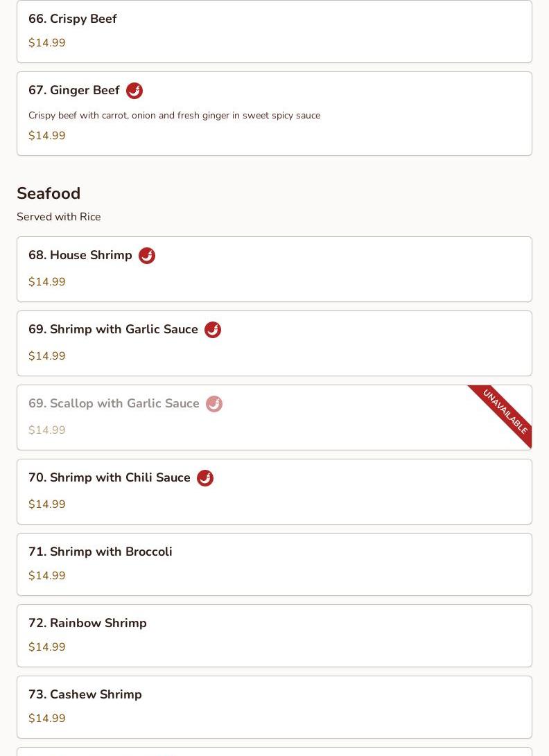Click the spicy chili icon beside Ginger Beef

coord(134,91)
